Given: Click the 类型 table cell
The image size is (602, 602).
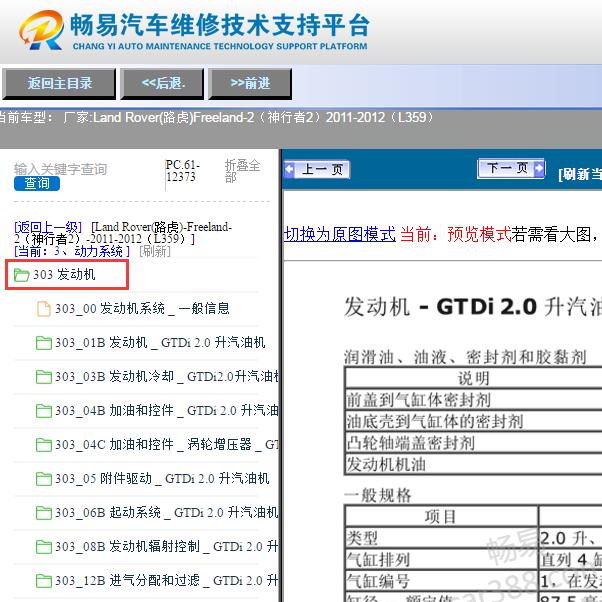Looking at the screenshot, I should click(x=441, y=538).
